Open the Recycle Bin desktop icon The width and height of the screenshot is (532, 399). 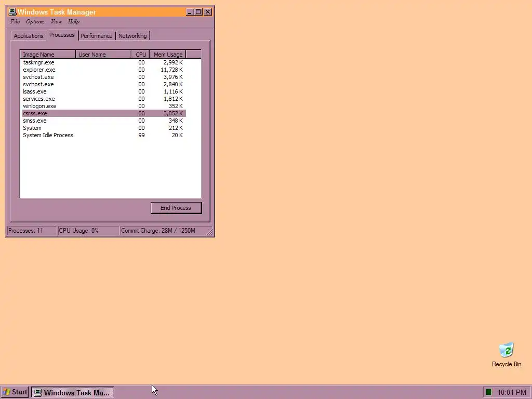tap(506, 354)
